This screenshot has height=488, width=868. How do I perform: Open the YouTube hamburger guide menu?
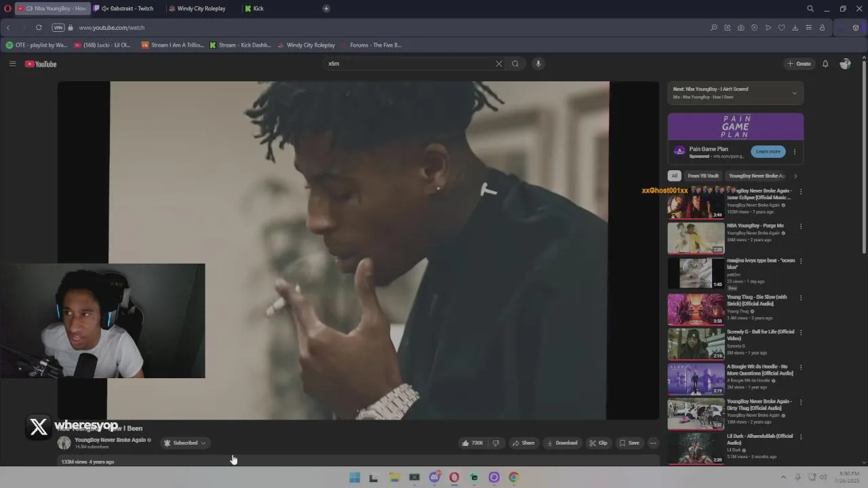click(x=12, y=64)
